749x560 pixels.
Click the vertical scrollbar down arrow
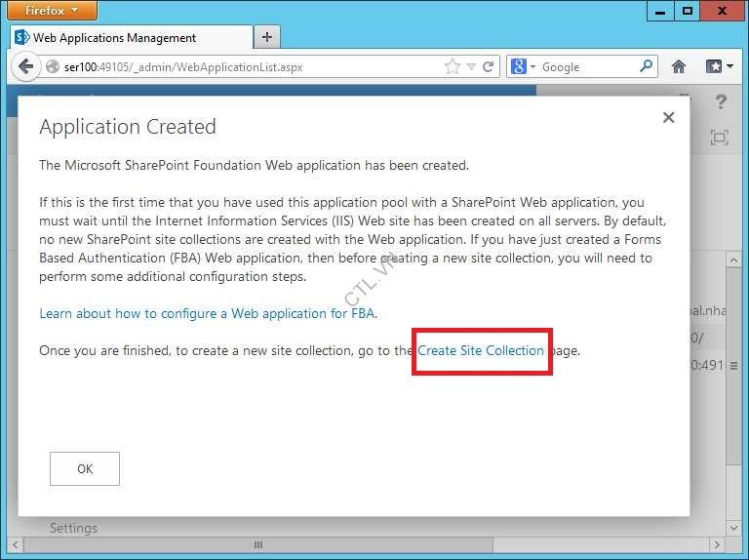pyautogui.click(x=733, y=528)
